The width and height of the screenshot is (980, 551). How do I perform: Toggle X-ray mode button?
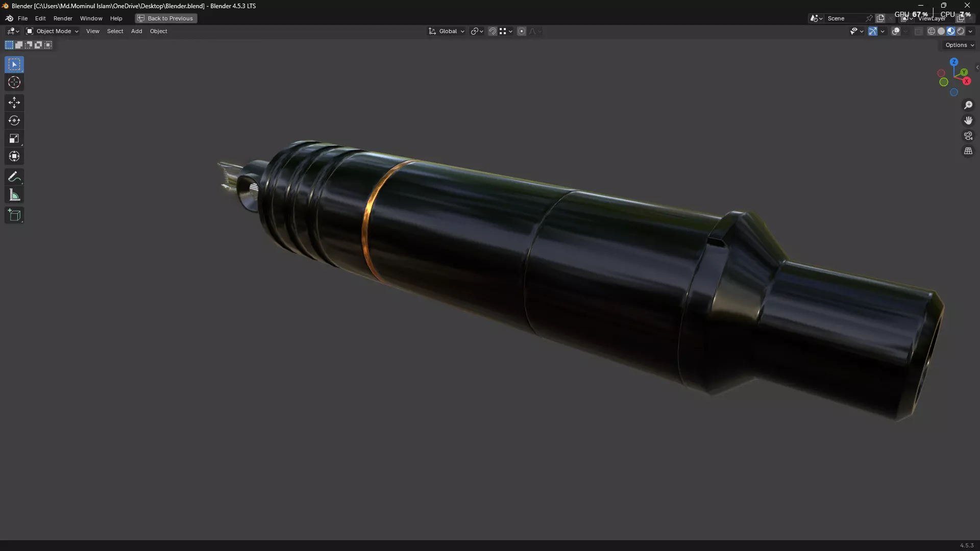[x=918, y=32]
